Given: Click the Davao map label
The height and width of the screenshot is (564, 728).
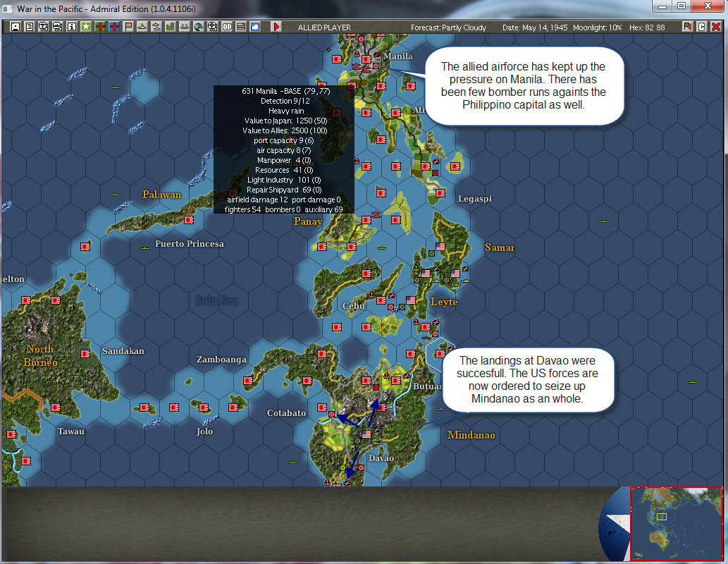Looking at the screenshot, I should (381, 458).
